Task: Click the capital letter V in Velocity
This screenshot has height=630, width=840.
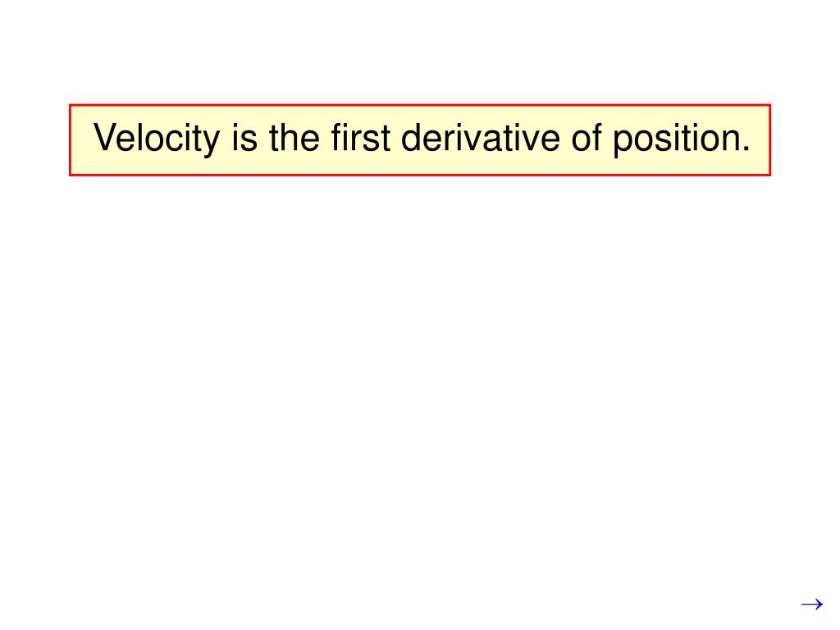Action: (x=105, y=138)
